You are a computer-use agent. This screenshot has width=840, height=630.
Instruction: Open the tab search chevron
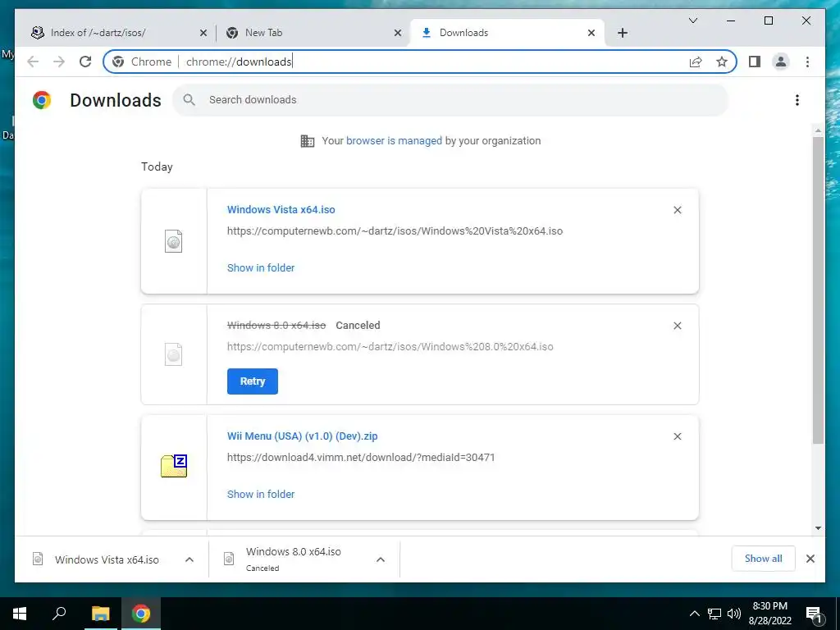point(693,21)
